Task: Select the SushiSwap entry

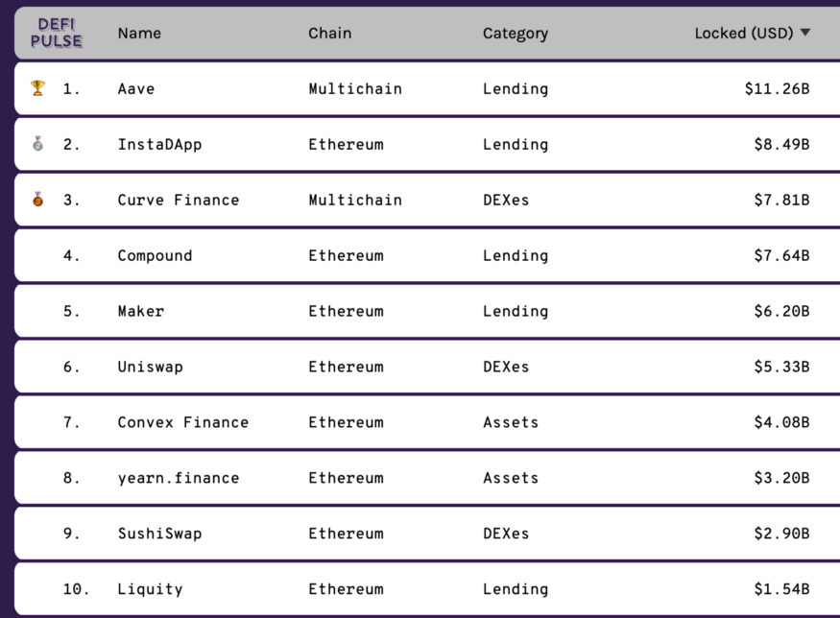Action: tap(158, 534)
